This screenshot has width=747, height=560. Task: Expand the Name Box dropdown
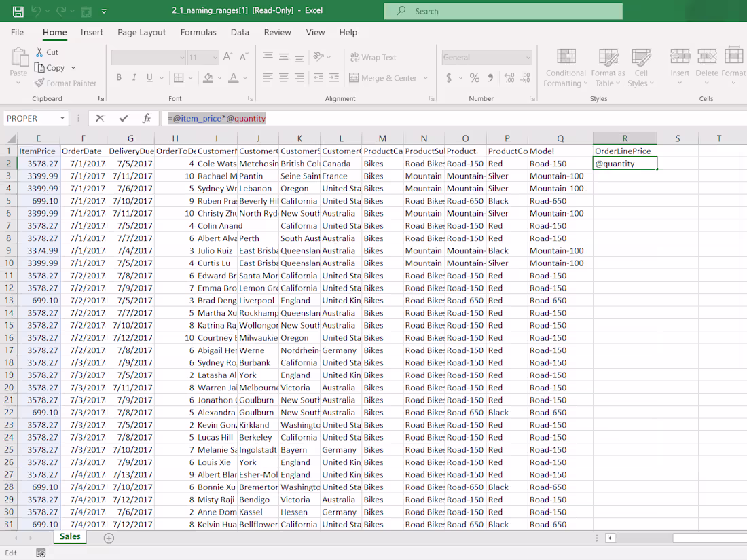62,118
